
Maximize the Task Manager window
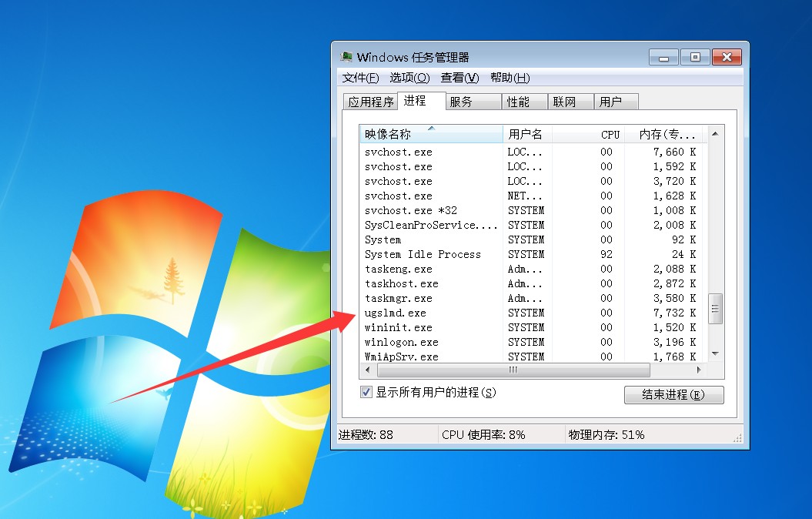click(x=695, y=58)
